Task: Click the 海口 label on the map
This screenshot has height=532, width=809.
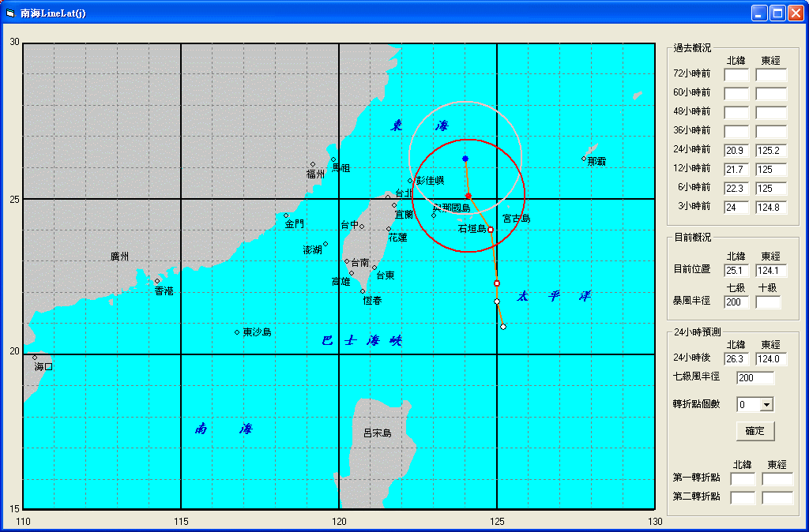Action: coord(43,367)
